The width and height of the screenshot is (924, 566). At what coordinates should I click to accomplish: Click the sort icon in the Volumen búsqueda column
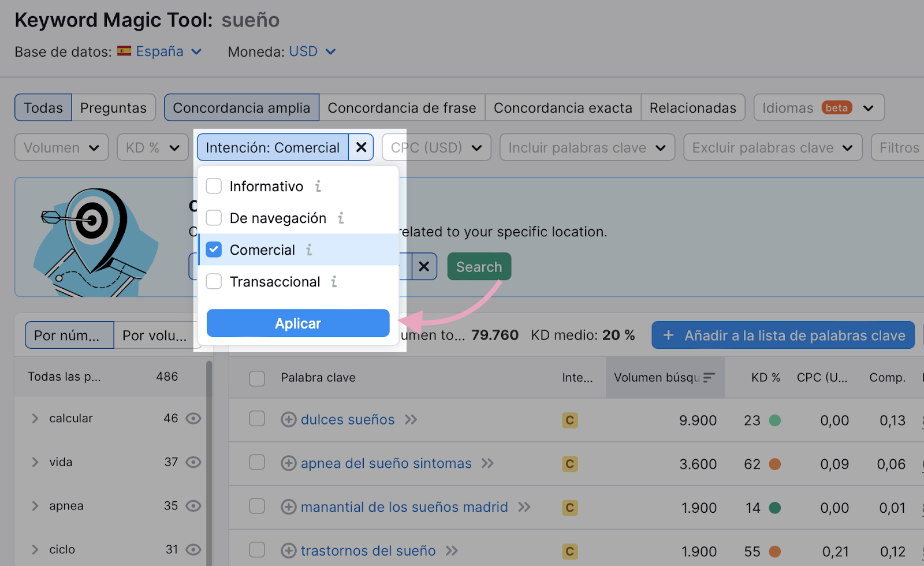710,377
